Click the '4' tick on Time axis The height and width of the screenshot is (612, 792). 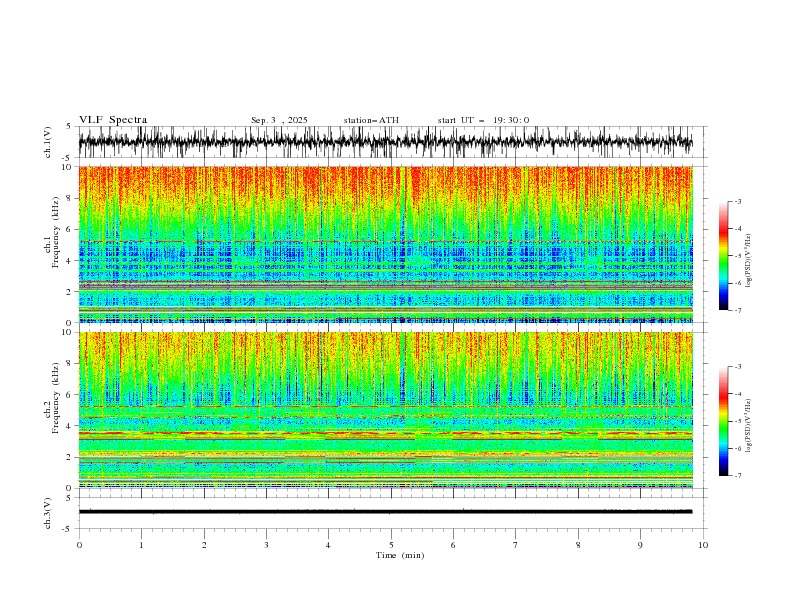(x=328, y=545)
